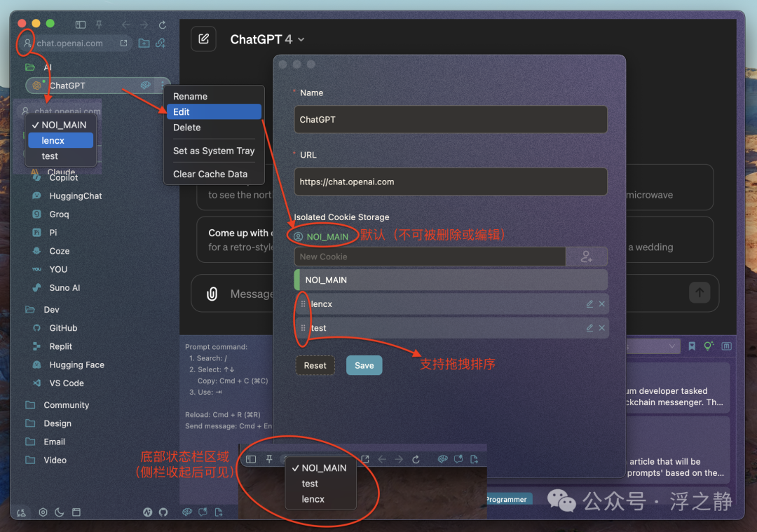Viewport: 757px width, 532px height.
Task: Click the send arrow in message box
Action: pyautogui.click(x=700, y=292)
